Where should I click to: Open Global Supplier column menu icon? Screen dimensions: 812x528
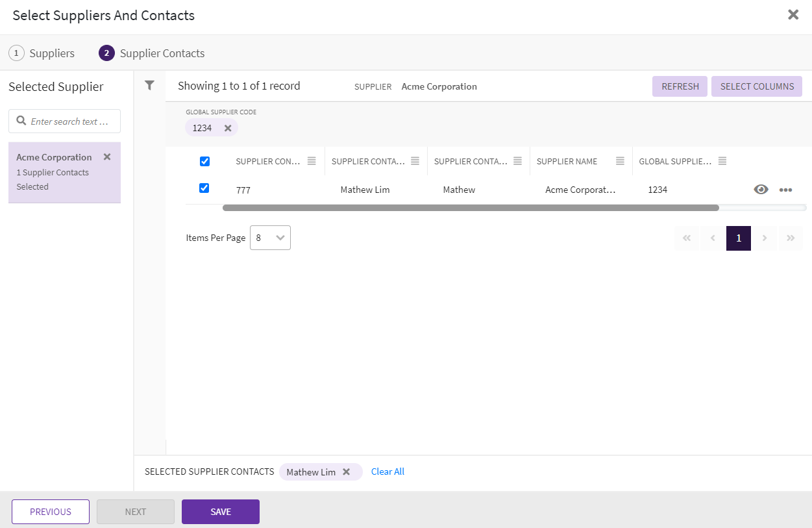(x=722, y=161)
